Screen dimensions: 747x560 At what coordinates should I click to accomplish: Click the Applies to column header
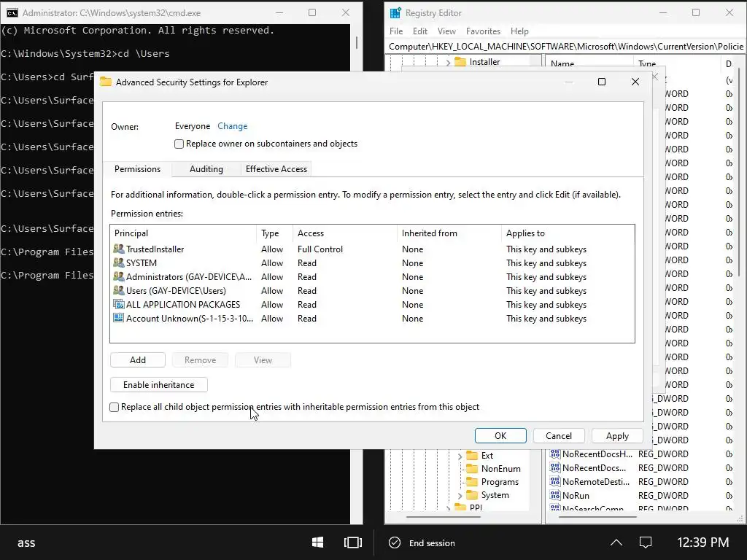568,233
